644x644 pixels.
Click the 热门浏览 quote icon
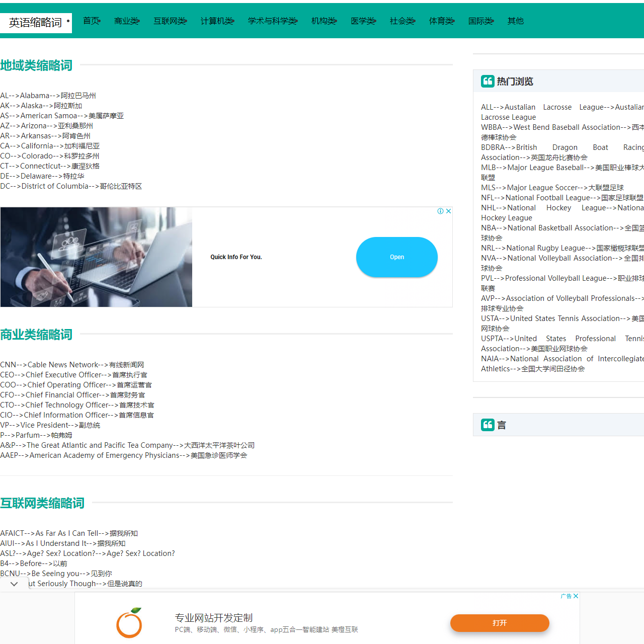click(x=488, y=81)
